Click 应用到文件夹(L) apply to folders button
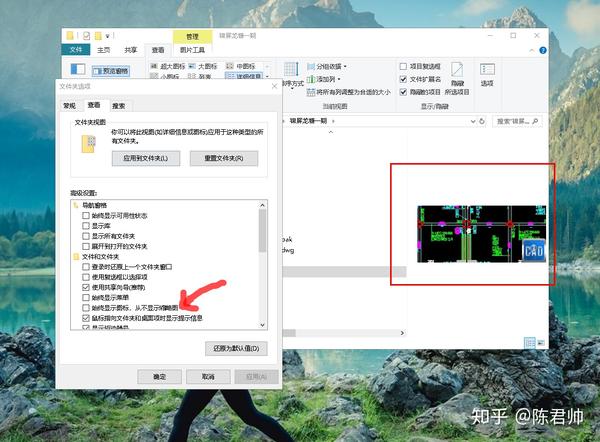600x442 pixels. coord(146,158)
